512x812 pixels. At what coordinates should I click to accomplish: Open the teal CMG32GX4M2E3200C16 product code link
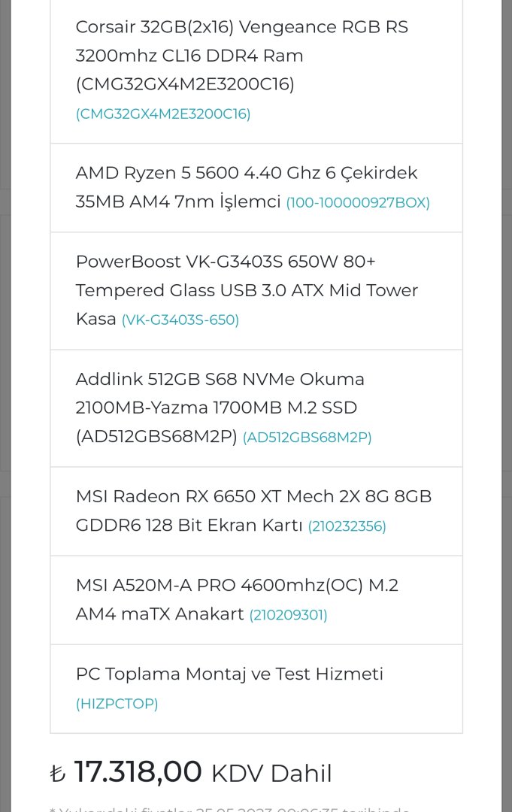pyautogui.click(x=163, y=114)
